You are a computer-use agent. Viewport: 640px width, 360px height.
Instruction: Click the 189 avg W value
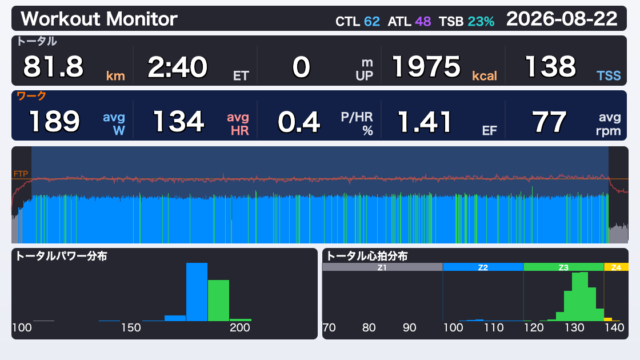(x=54, y=122)
